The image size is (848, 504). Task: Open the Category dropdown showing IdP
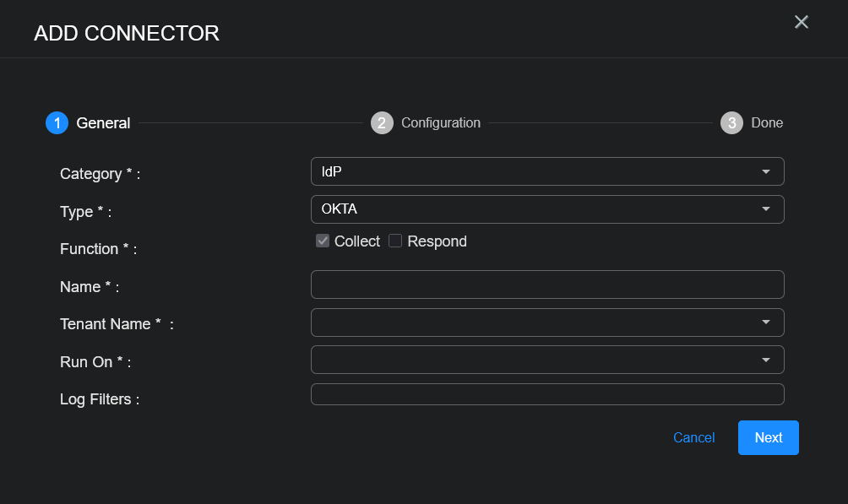tap(546, 171)
